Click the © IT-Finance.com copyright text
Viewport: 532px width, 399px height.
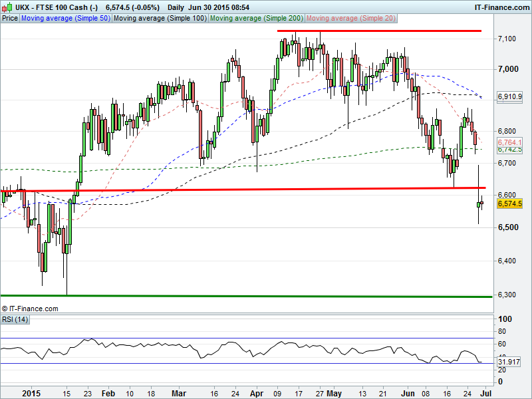click(x=31, y=309)
